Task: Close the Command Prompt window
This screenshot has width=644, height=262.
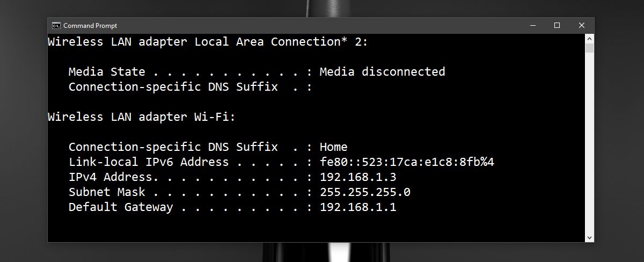Action: pyautogui.click(x=582, y=26)
